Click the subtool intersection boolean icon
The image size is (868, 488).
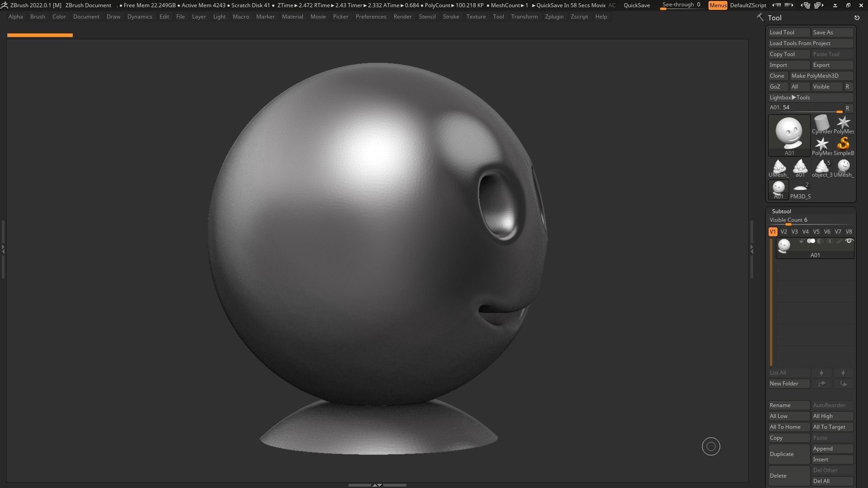(830, 241)
